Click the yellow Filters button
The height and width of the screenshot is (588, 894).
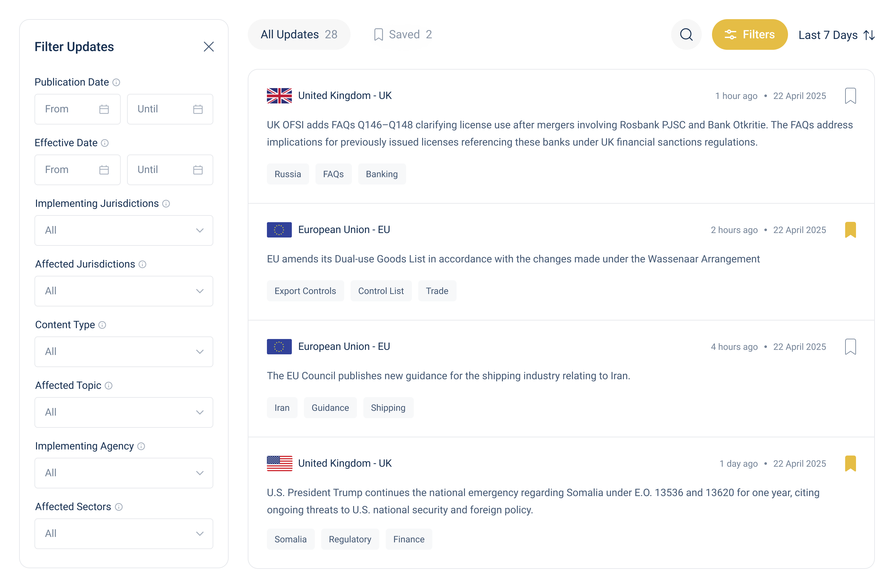749,34
